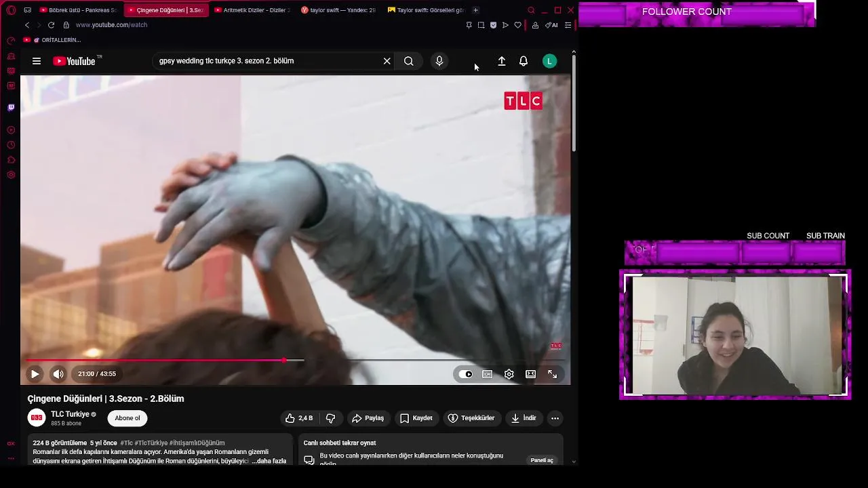
Task: Toggle subtitles/captions in the player
Action: click(487, 373)
